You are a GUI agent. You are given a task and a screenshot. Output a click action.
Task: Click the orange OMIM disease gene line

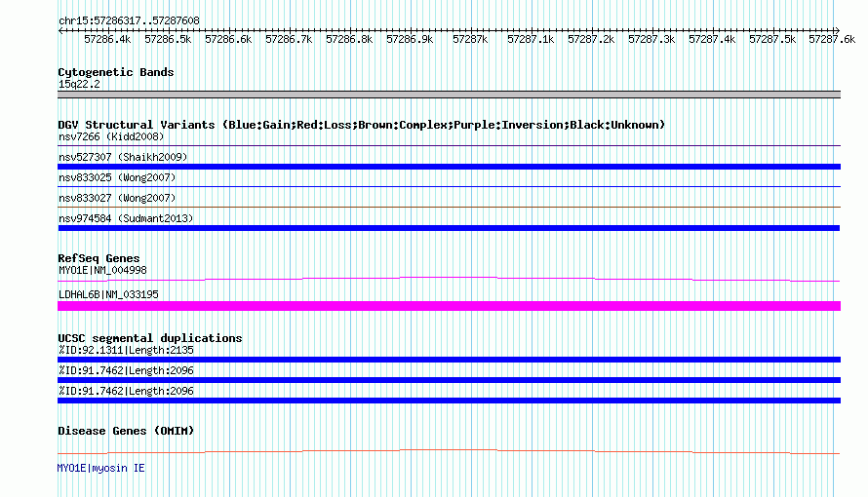pyautogui.click(x=449, y=451)
